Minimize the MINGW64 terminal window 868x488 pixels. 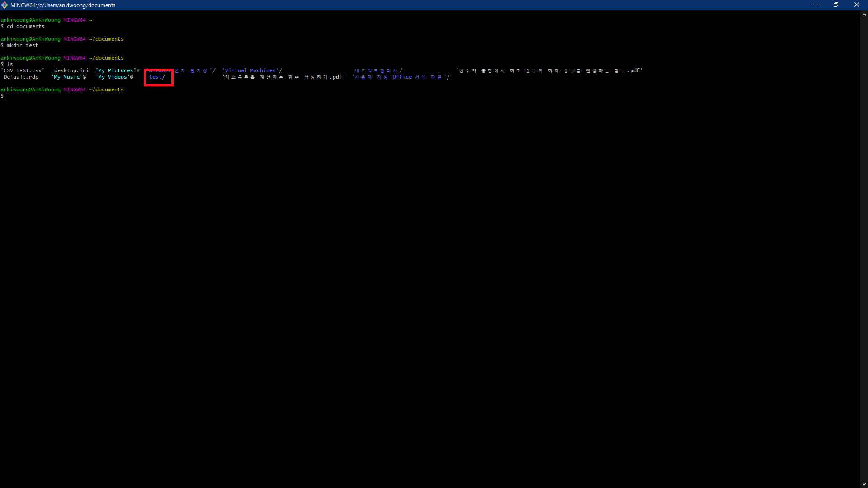click(816, 5)
